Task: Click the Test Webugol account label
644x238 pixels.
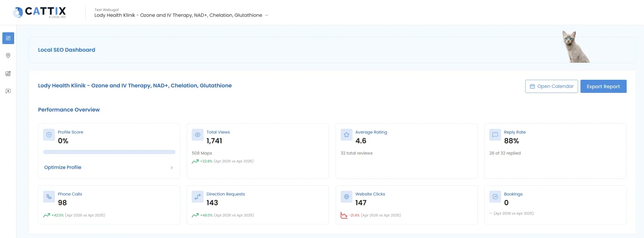Action: point(107,10)
